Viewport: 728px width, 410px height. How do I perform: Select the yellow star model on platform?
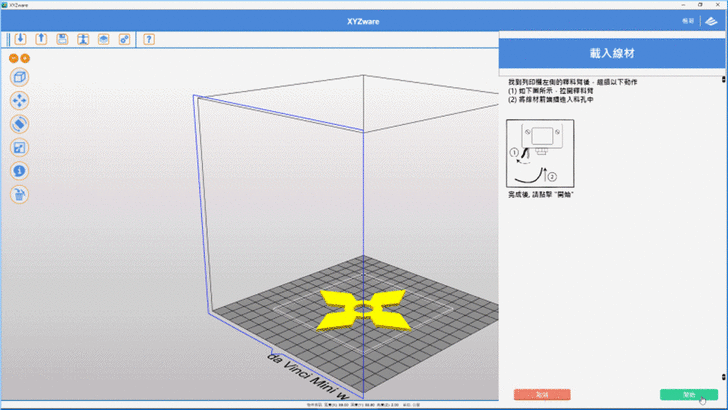pyautogui.click(x=363, y=308)
